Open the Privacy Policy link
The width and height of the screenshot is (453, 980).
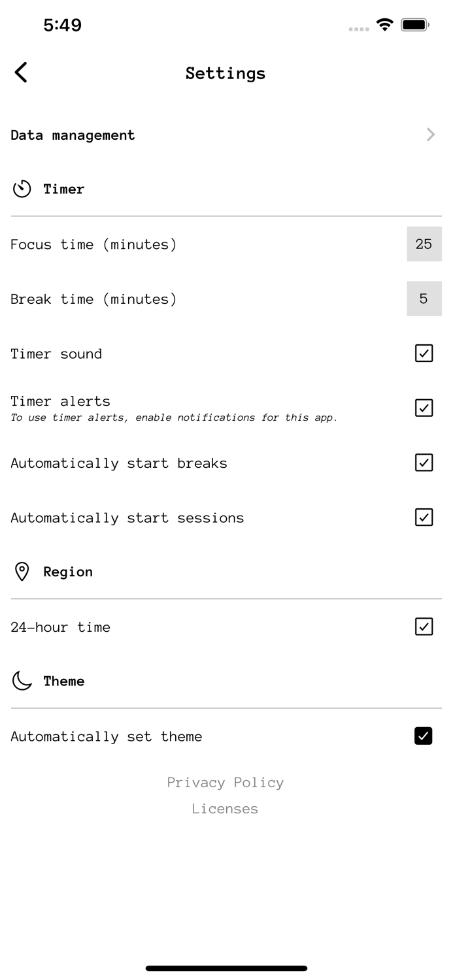226,782
